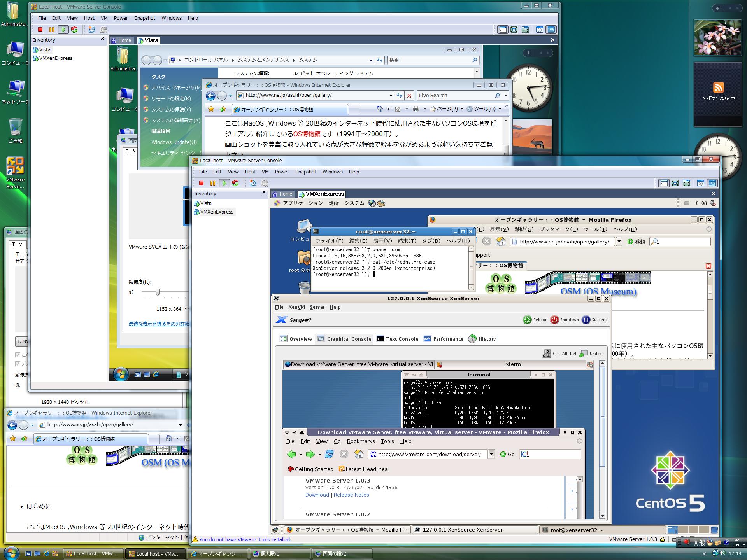Click URL field in CentOS Firefox window
This screenshot has width=747, height=560.
tap(562, 241)
